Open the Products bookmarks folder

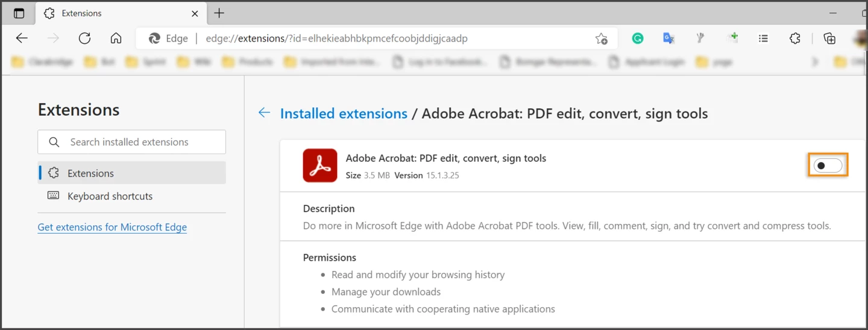[x=247, y=61]
